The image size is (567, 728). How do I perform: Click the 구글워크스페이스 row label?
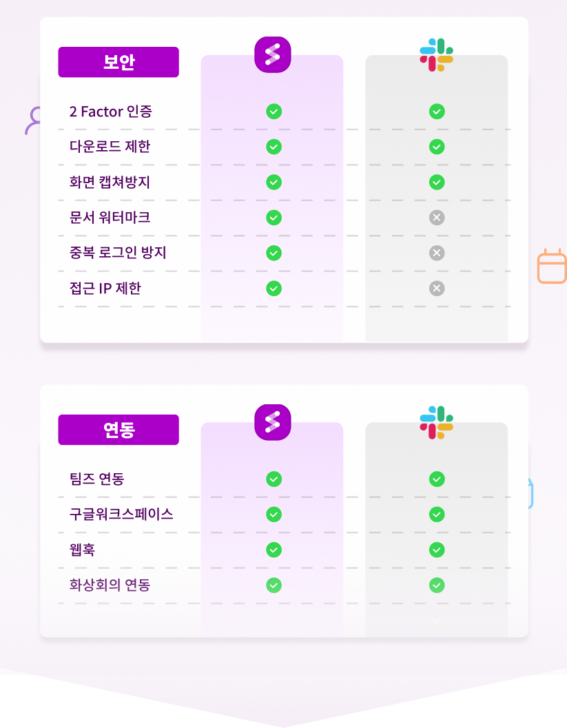(121, 514)
